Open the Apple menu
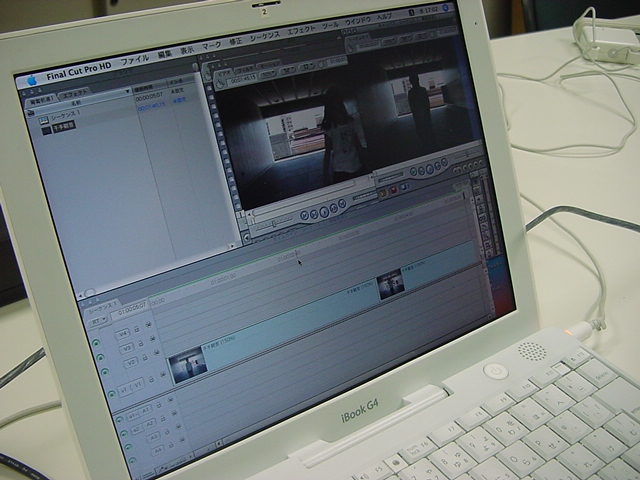The image size is (640, 480). coord(31,81)
